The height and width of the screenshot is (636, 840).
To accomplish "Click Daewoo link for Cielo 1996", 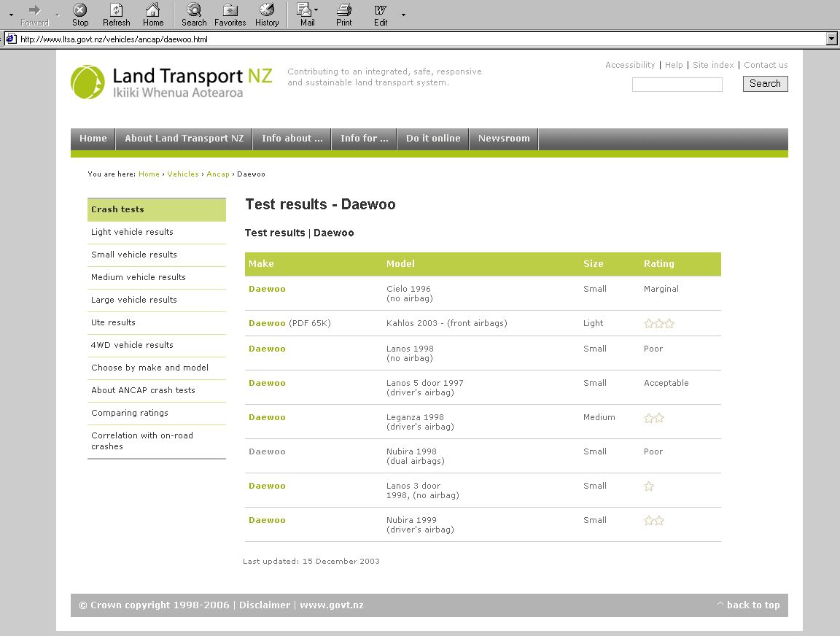I will point(267,289).
